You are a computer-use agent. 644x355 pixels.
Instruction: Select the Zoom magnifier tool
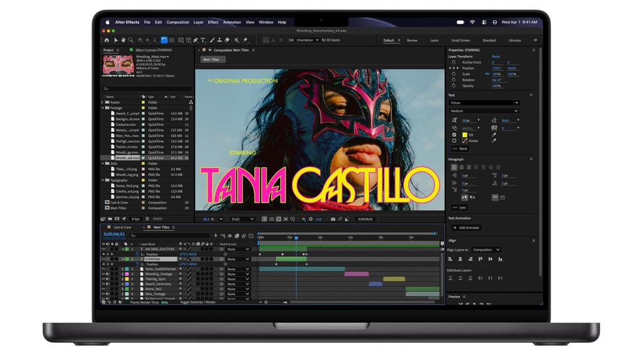tap(131, 40)
